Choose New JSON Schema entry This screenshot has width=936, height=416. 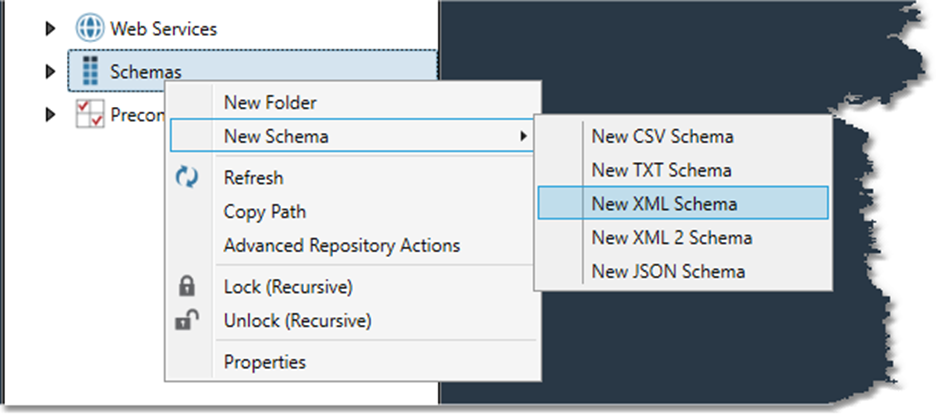[x=668, y=271]
